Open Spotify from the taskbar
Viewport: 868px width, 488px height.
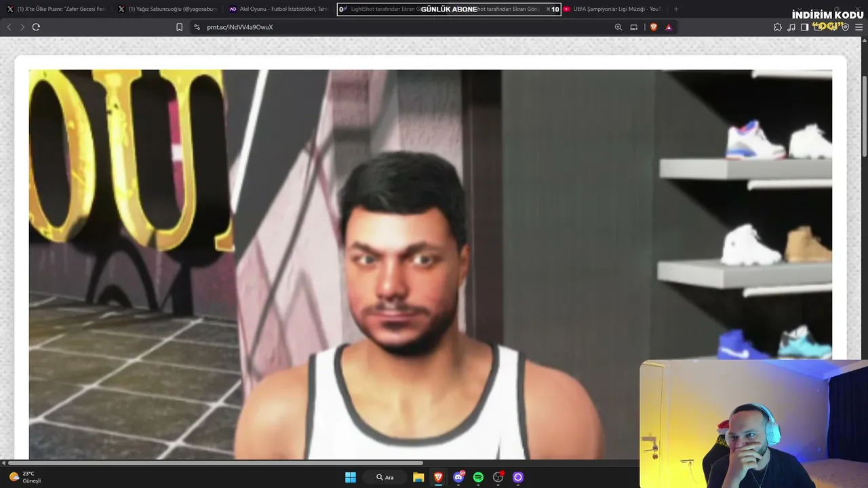pos(478,477)
